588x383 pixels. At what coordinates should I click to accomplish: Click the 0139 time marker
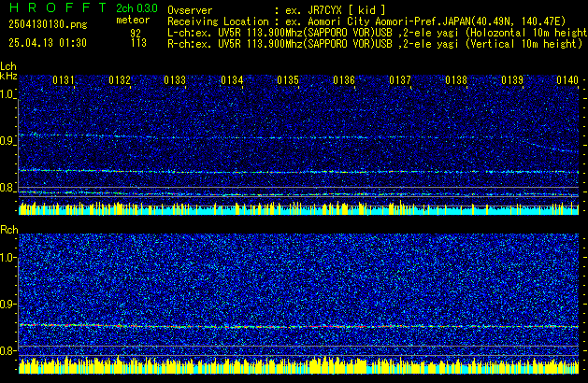pyautogui.click(x=512, y=80)
